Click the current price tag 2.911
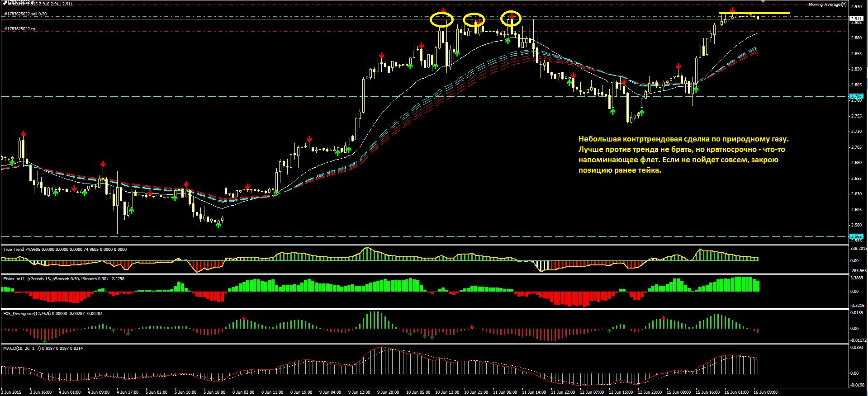Viewport: 868px width, 396px height. pyautogui.click(x=857, y=19)
